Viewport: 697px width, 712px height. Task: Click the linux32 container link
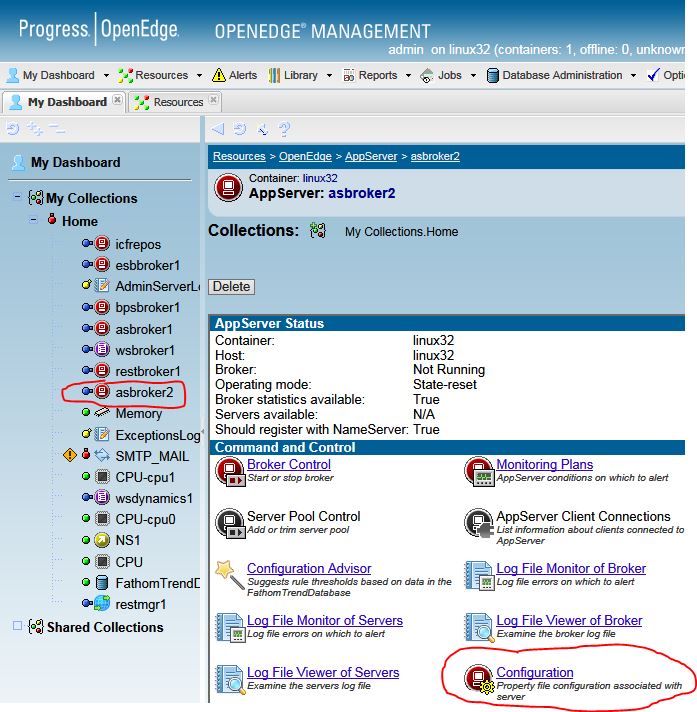point(320,178)
